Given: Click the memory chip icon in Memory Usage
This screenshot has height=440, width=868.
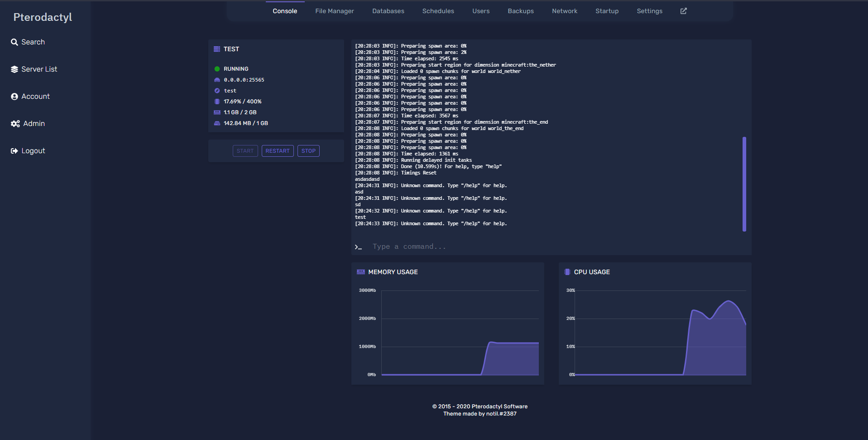Looking at the screenshot, I should pos(360,272).
